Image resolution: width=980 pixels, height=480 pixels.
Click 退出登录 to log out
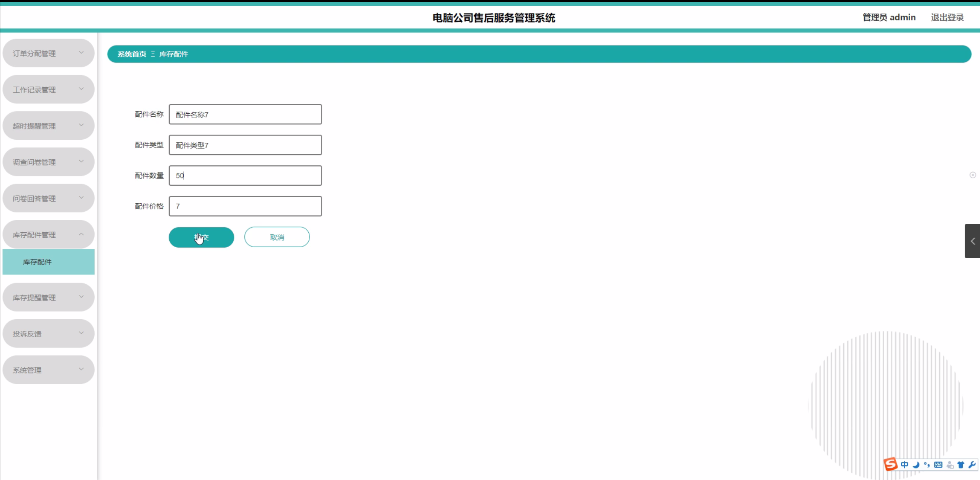coord(947,17)
